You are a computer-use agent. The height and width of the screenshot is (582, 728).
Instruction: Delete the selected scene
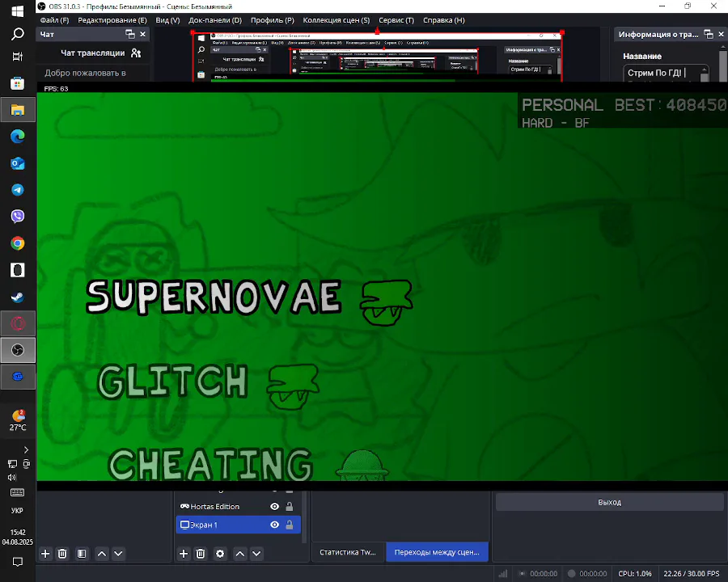point(62,554)
